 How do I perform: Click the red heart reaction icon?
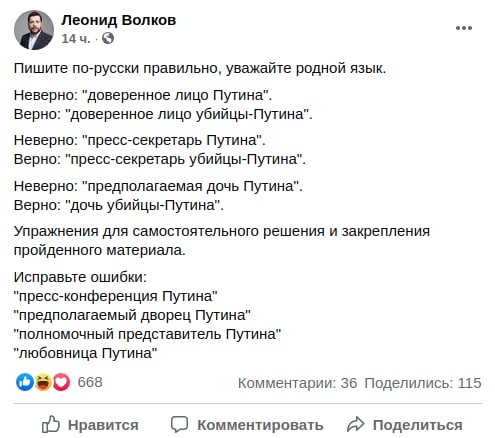(61, 382)
